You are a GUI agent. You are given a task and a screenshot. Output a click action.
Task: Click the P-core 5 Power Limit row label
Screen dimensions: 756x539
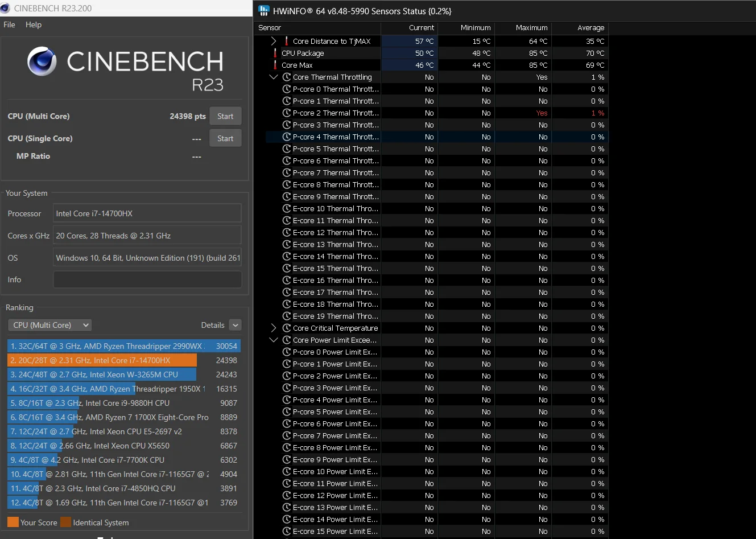pos(335,412)
